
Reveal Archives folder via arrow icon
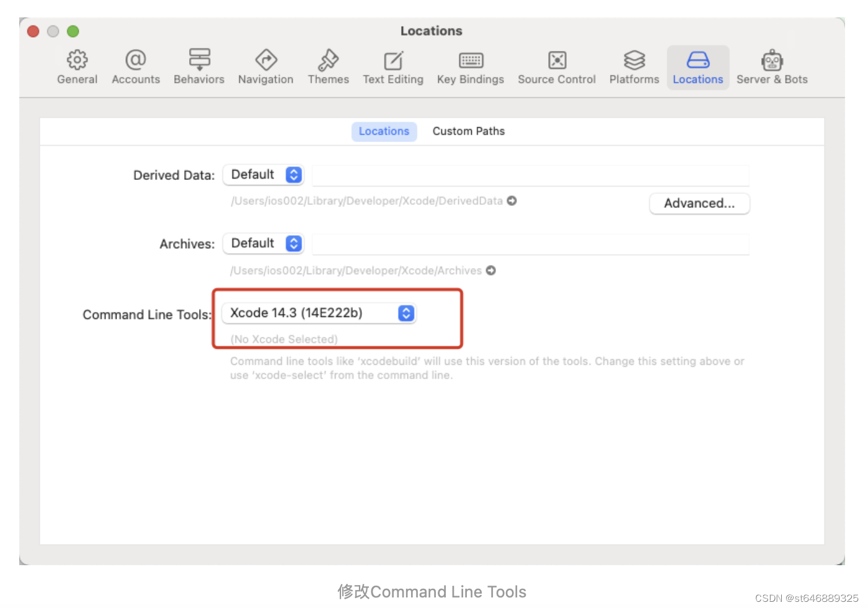491,270
